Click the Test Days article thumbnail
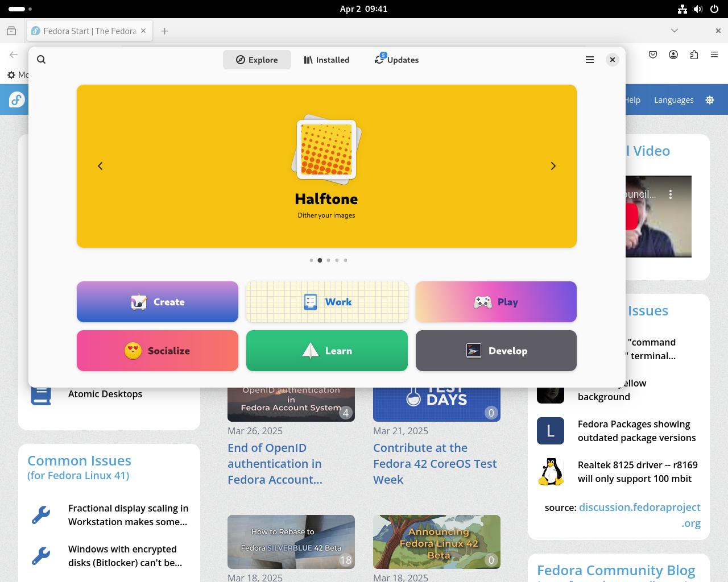This screenshot has height=582, width=728. 437,405
